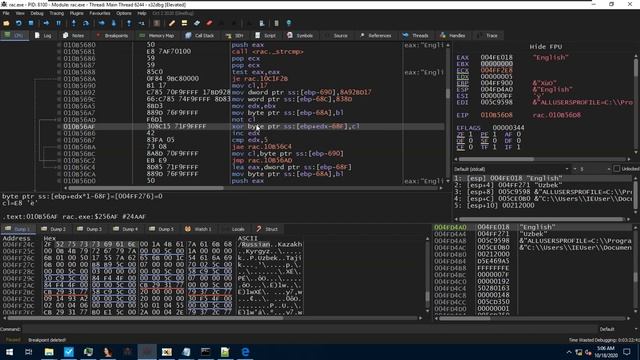This screenshot has width=640, height=360.
Task: Select the EAX register value 004FE018
Action: 496,58
